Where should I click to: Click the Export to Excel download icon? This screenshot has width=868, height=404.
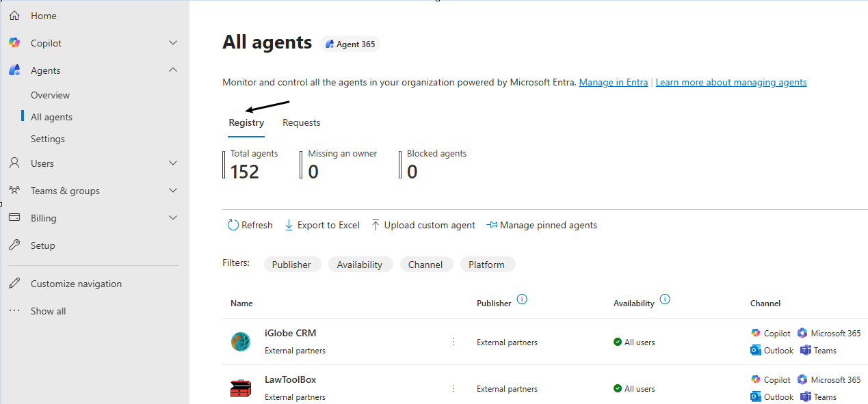(x=289, y=225)
